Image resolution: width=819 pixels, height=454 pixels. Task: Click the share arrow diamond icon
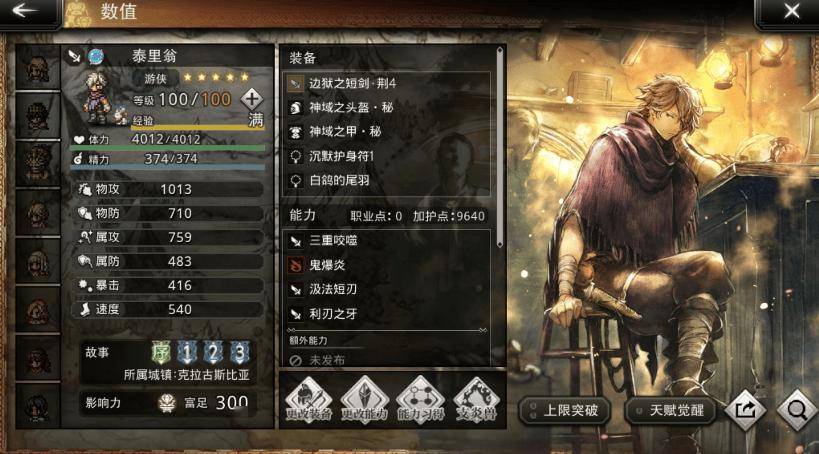[x=745, y=410]
